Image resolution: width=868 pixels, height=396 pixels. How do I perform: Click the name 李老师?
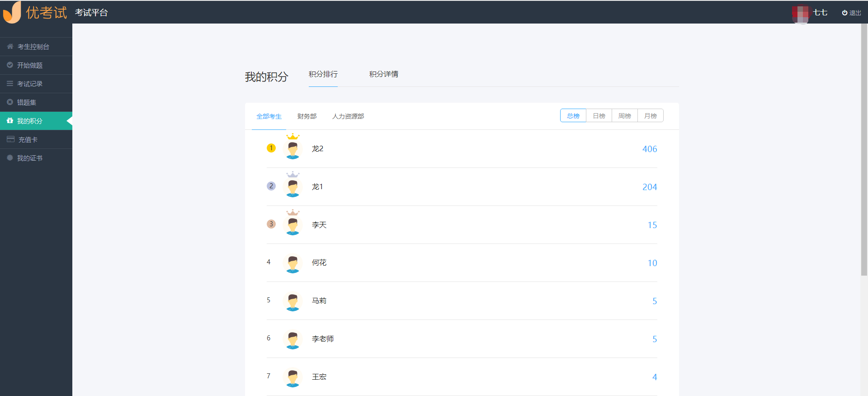click(x=323, y=339)
